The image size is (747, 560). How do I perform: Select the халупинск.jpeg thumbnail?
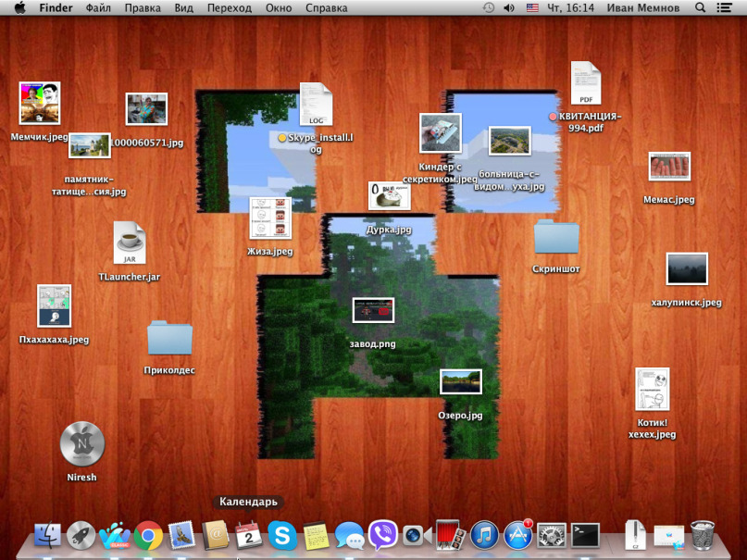pyautogui.click(x=687, y=269)
